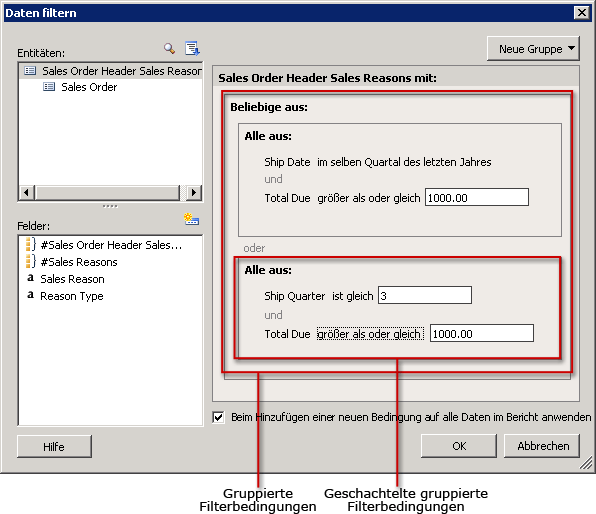Click the entities list scroll right arrow
The image size is (596, 514).
click(194, 192)
